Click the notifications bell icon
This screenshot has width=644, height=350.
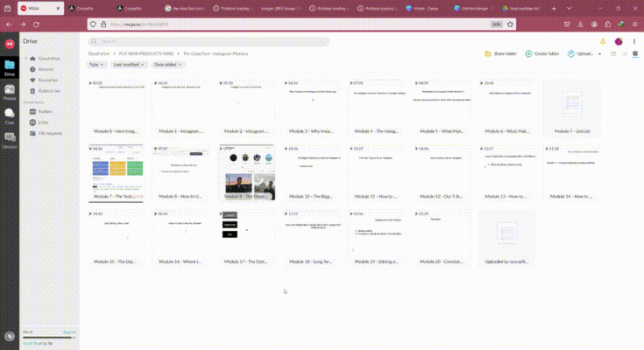point(603,41)
